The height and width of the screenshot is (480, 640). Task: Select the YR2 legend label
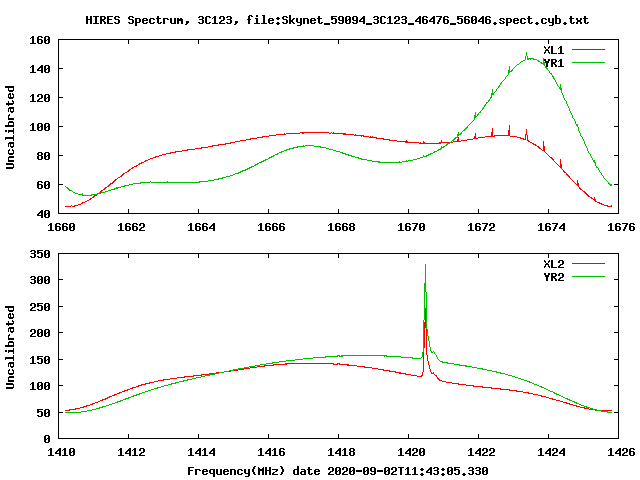[x=553, y=277]
